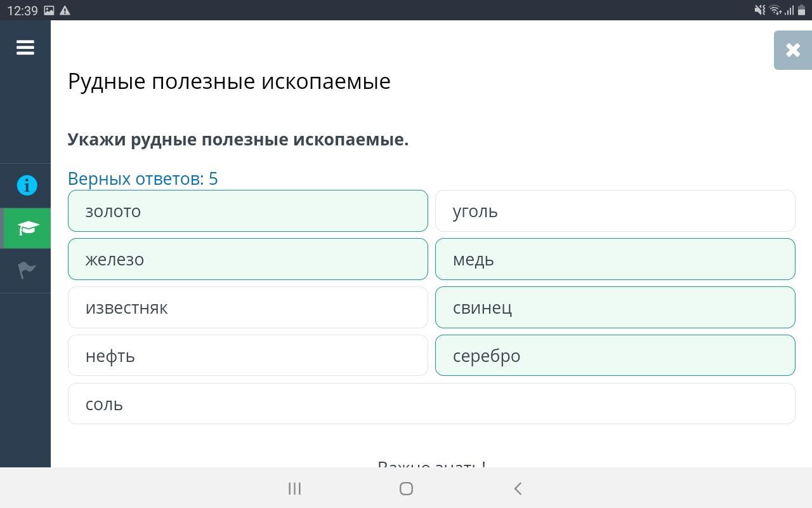Select the answer известняк
Image resolution: width=812 pixels, height=508 pixels.
(x=247, y=307)
